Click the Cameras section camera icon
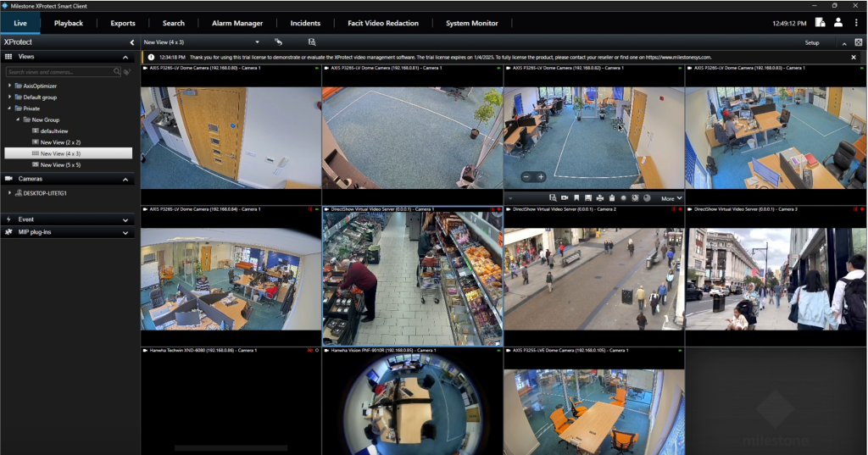Screen dimensions: 868x455 coord(8,179)
